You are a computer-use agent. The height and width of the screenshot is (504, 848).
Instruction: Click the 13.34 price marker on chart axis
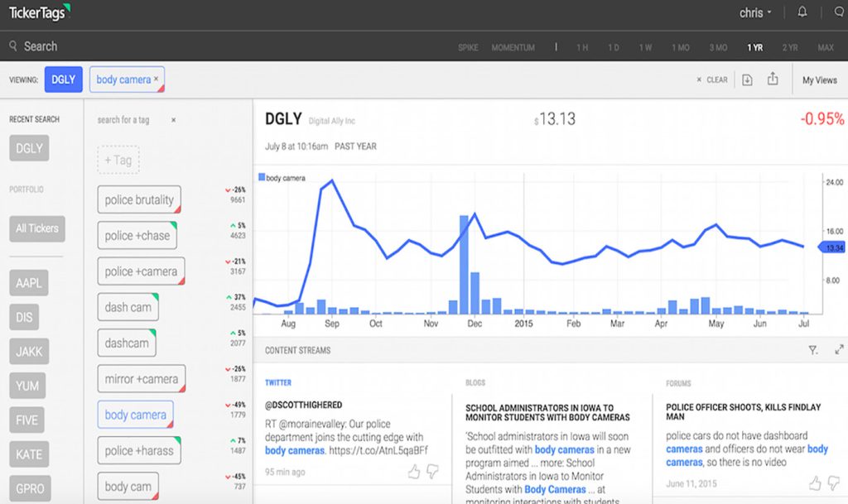[832, 247]
